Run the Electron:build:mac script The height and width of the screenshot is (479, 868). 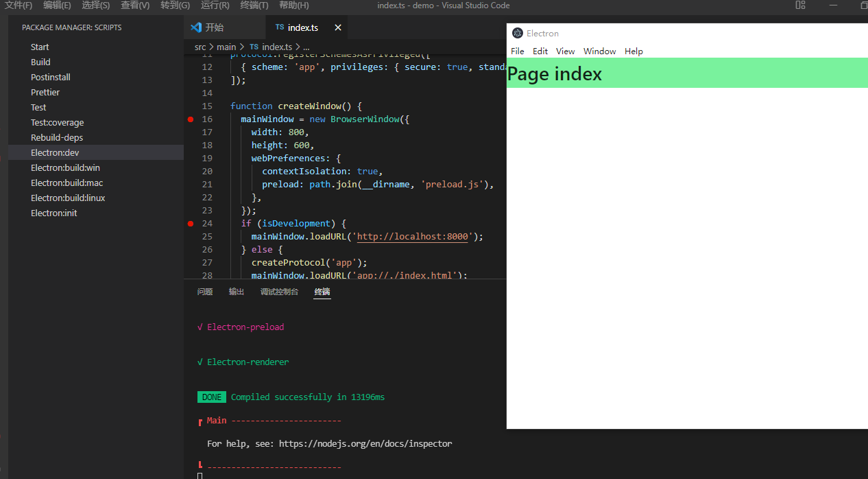(x=67, y=183)
